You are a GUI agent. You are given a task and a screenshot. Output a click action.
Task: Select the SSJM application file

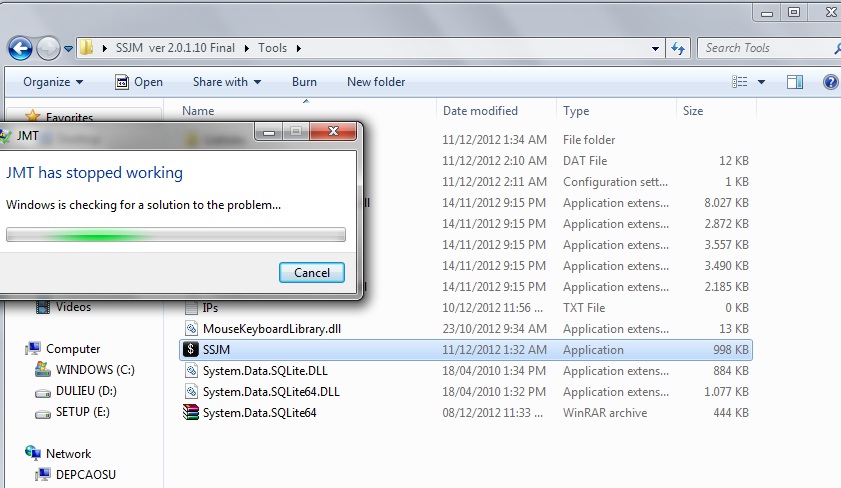[x=466, y=350]
